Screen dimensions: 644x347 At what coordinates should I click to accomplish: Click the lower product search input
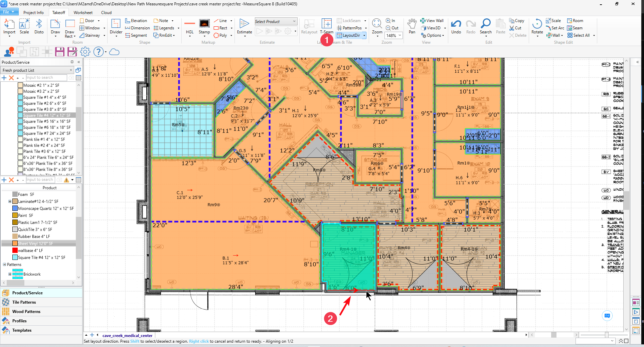pos(40,180)
